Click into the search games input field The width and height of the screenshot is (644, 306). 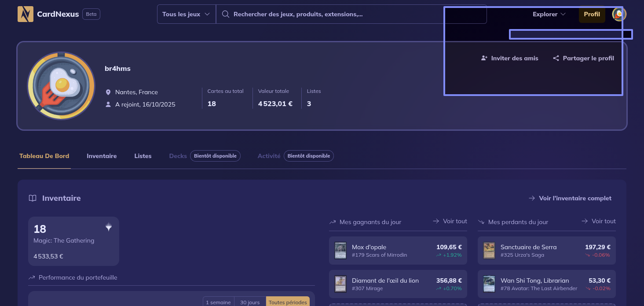pos(352,14)
